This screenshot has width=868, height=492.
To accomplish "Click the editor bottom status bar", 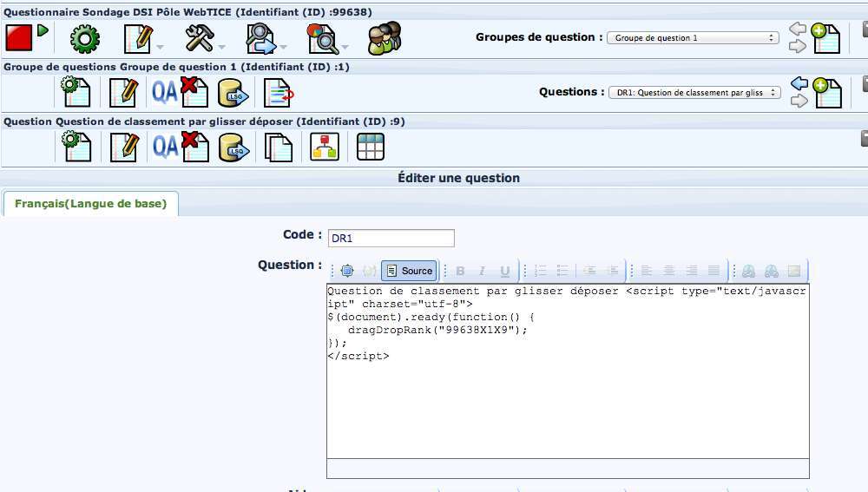I will (568, 469).
